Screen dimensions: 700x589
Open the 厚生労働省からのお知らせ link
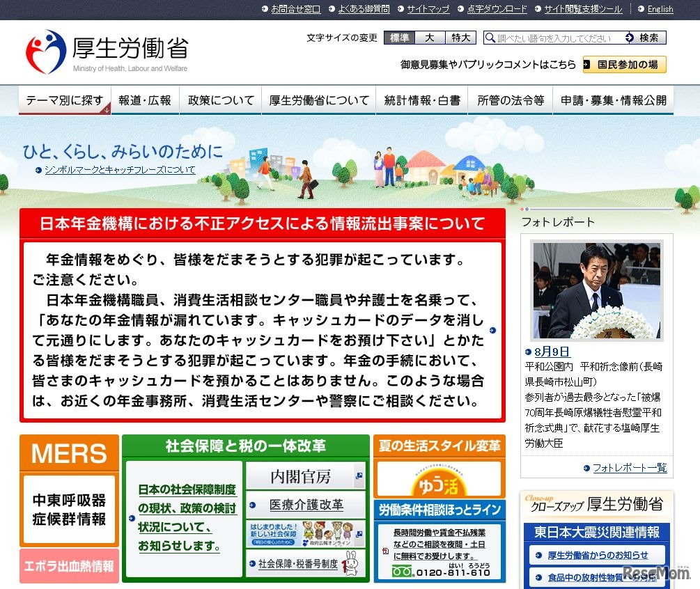tap(598, 555)
